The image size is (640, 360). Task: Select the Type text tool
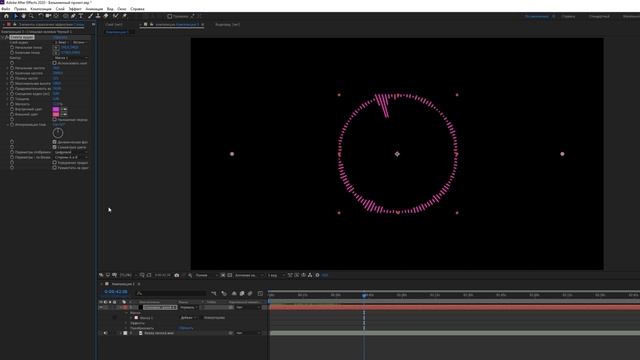(x=81, y=16)
